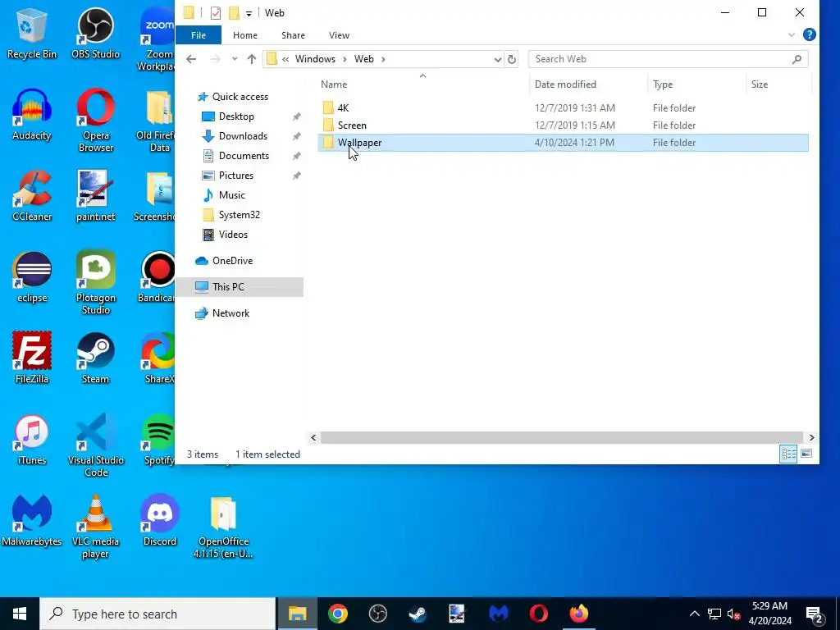Expand chevron after Web in breadcrumb
The height and width of the screenshot is (630, 840).
(x=384, y=59)
